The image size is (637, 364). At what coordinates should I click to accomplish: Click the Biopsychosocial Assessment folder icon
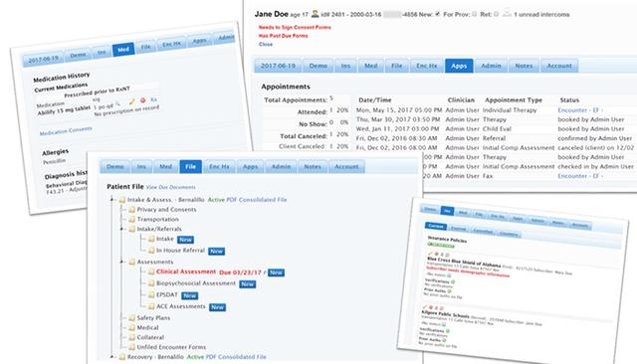[151, 283]
